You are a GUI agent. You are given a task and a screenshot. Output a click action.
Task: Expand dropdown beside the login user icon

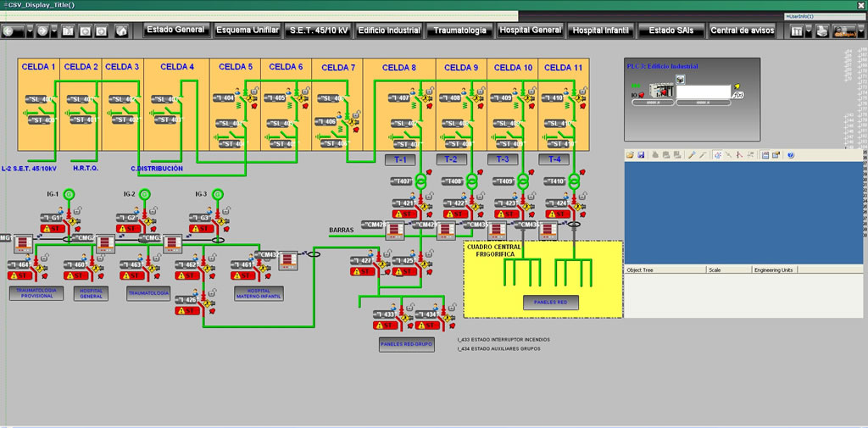(x=862, y=31)
